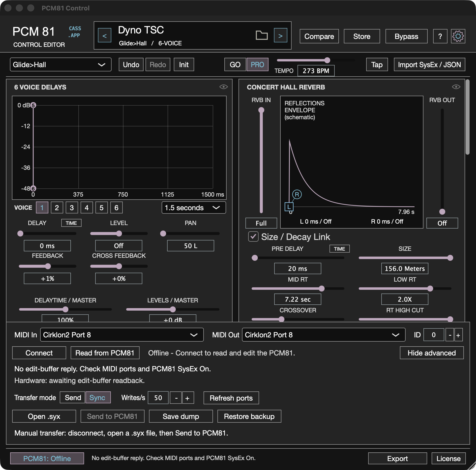Toggle Delay TIME mode button

[x=71, y=223]
